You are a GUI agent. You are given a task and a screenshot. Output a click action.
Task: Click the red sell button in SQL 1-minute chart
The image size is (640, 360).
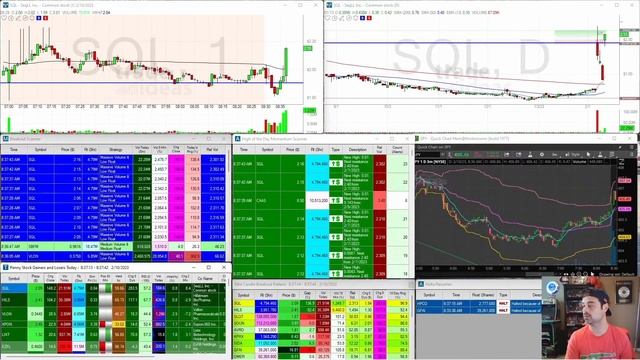tap(45, 18)
